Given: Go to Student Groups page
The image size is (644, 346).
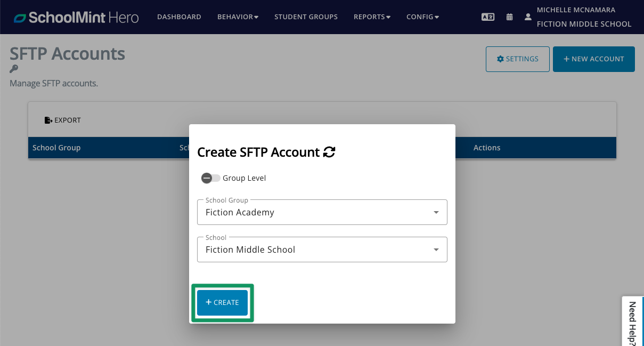Looking at the screenshot, I should tap(306, 17).
